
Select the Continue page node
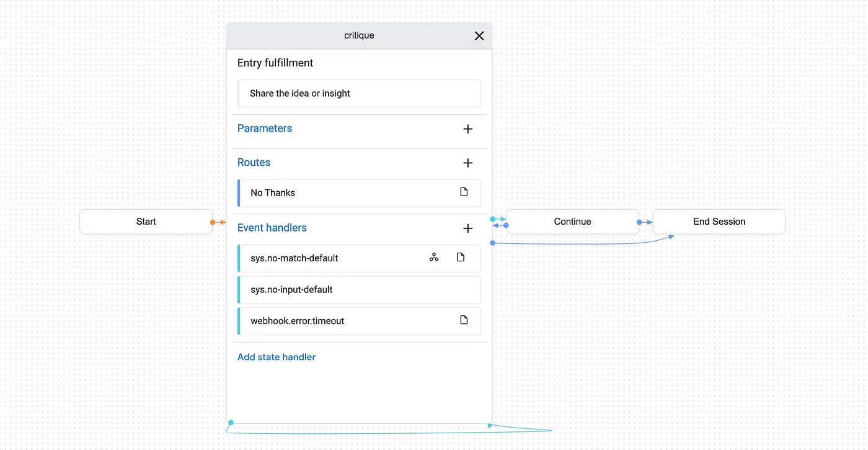coord(572,222)
